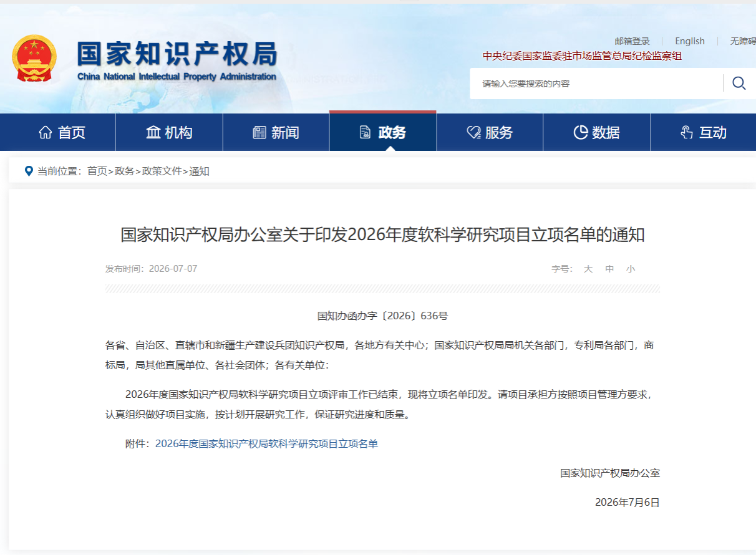Screen dimensions: 756x555
Task: Set font size to 小
Action: [x=631, y=269]
